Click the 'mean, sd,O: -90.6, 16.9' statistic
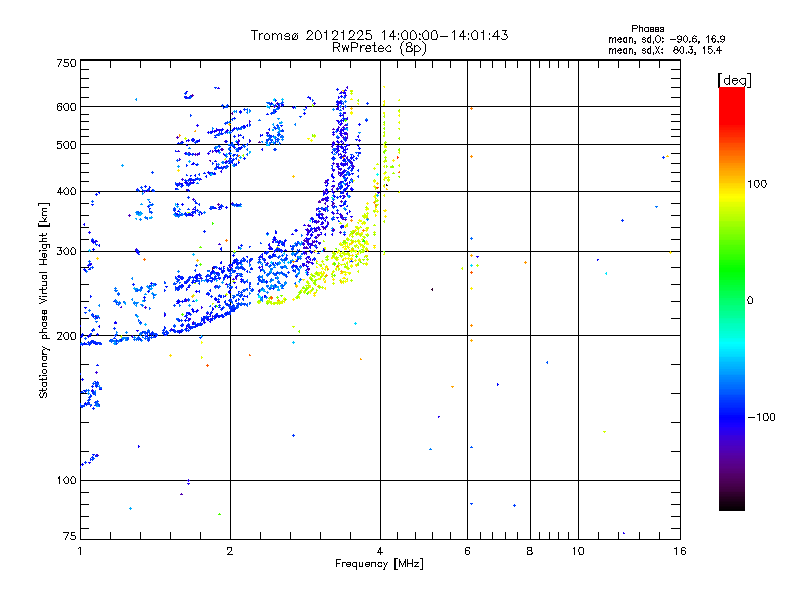Viewport: 800px width, 600px height. (x=666, y=39)
